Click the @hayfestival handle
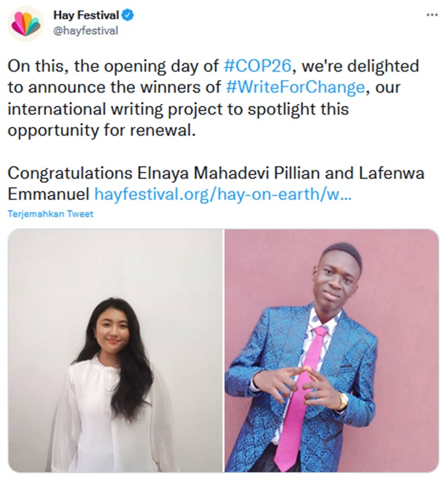This screenshot has height=477, width=448. [86, 31]
